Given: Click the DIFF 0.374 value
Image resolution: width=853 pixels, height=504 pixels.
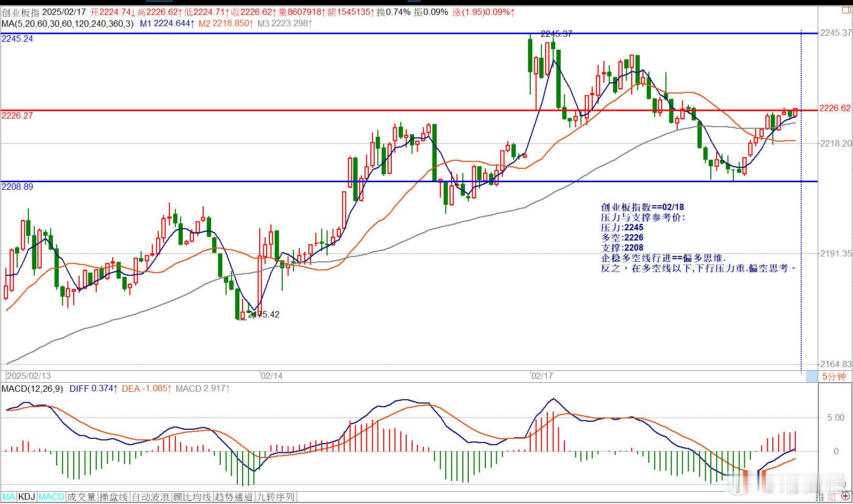Looking at the screenshot, I should click(x=94, y=389).
